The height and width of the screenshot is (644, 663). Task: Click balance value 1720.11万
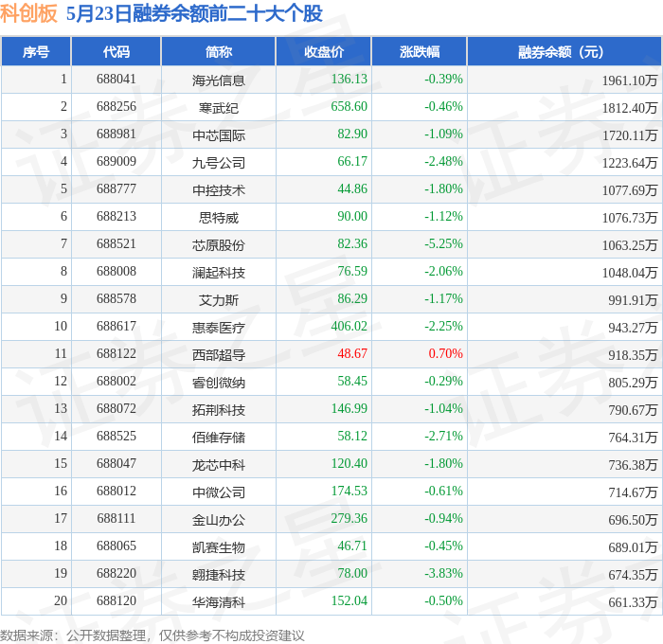coord(630,134)
